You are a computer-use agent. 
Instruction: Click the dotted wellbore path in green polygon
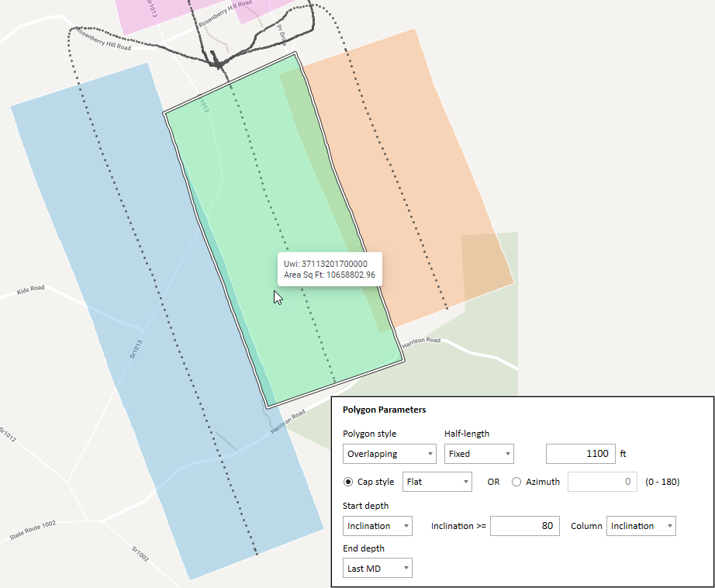pos(264,194)
